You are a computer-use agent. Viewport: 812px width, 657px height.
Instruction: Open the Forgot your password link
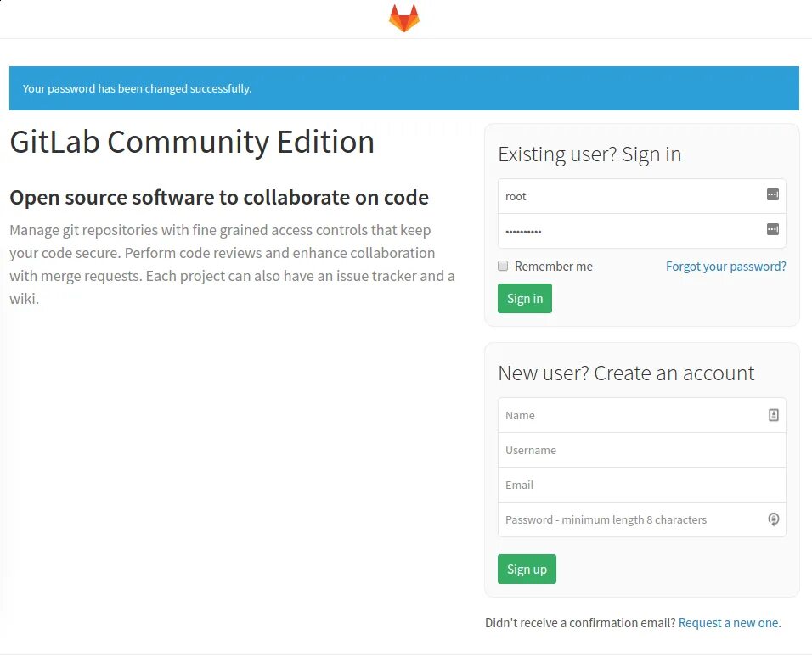pos(725,267)
